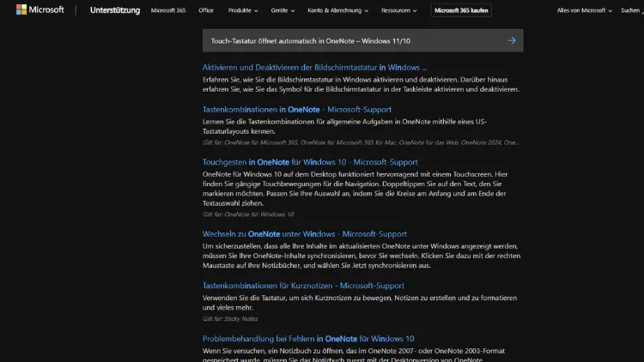Expand Alles von Microsoft menu
The image size is (644, 362).
(583, 11)
